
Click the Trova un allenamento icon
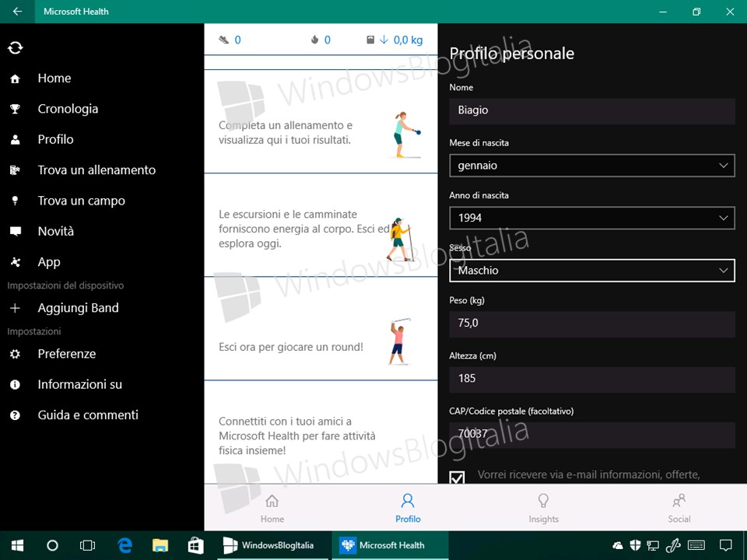click(16, 170)
